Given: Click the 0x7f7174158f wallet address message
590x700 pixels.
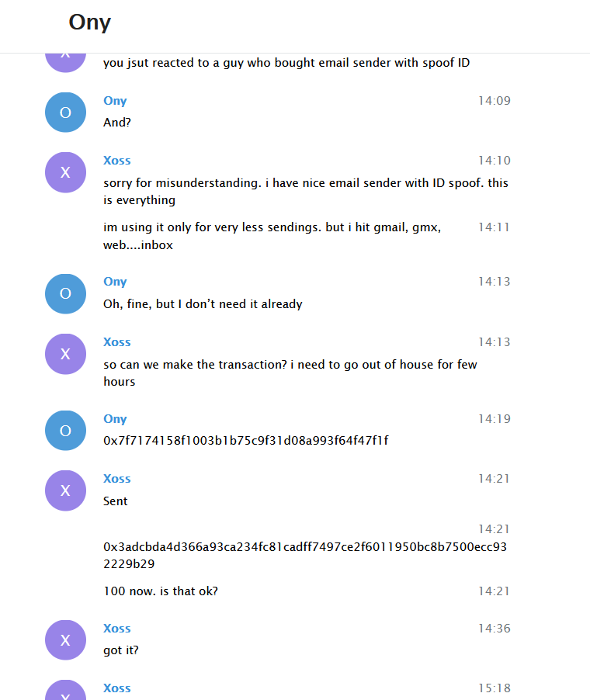Looking at the screenshot, I should (245, 441).
